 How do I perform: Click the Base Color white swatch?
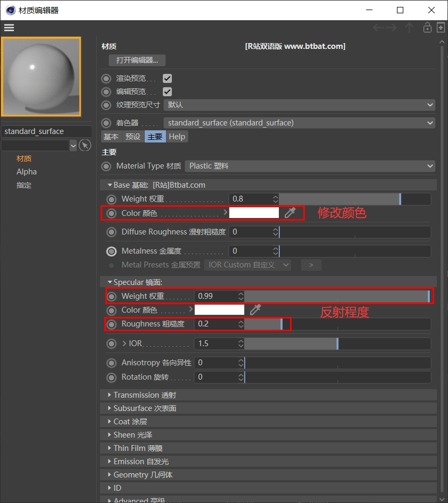pyautogui.click(x=254, y=213)
